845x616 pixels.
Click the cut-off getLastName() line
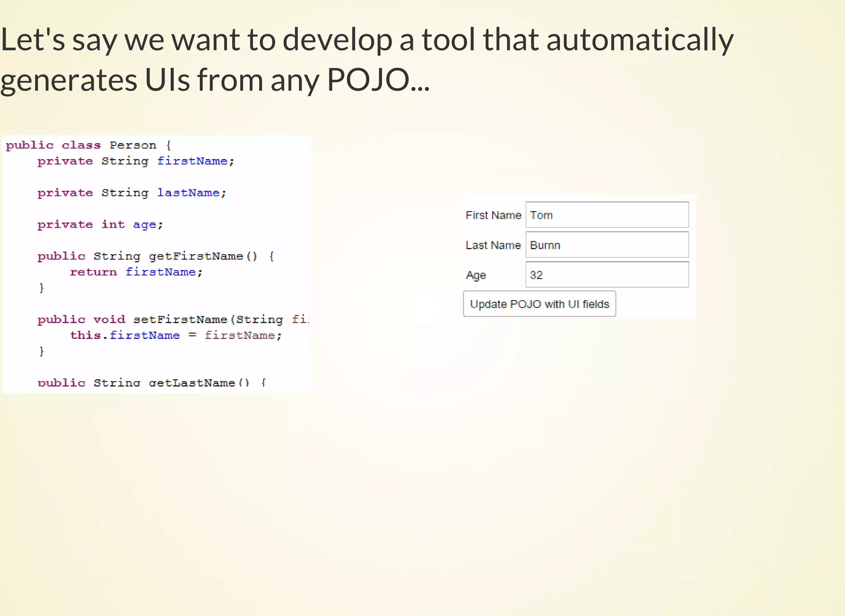pos(151,383)
